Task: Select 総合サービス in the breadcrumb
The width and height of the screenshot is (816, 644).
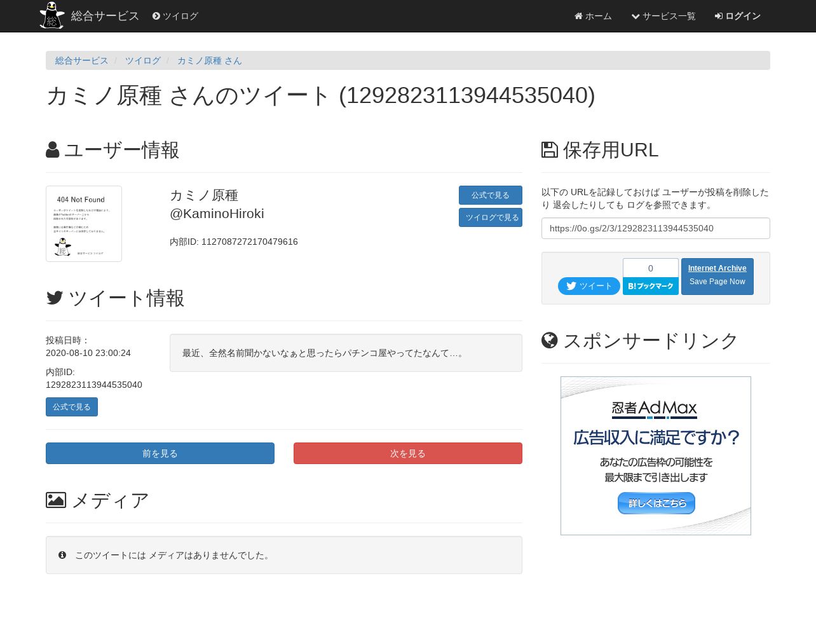Action: pyautogui.click(x=82, y=60)
